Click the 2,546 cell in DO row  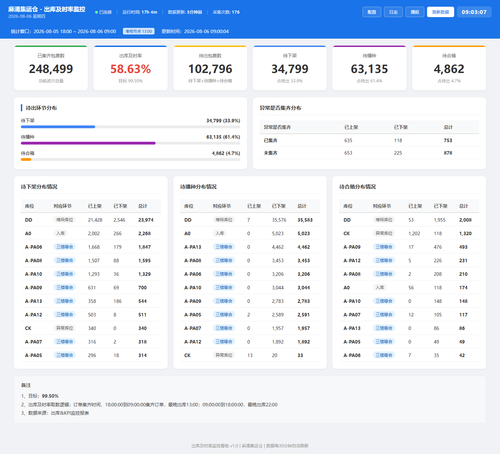(119, 220)
